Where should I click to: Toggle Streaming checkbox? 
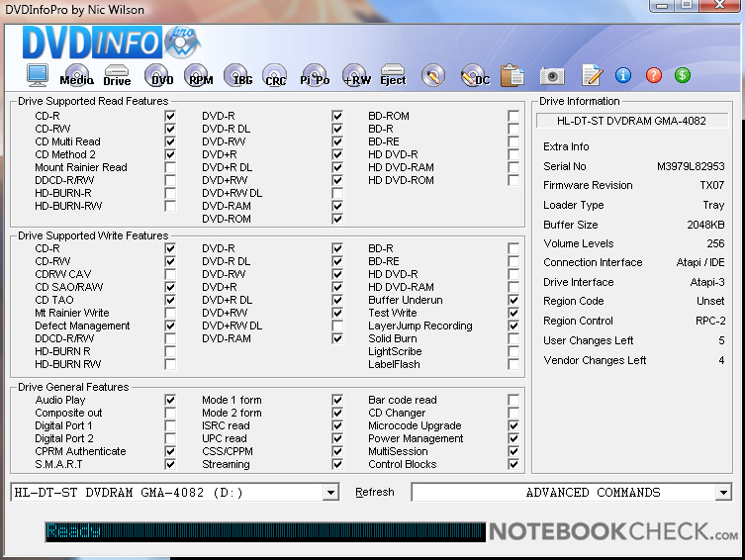[337, 464]
